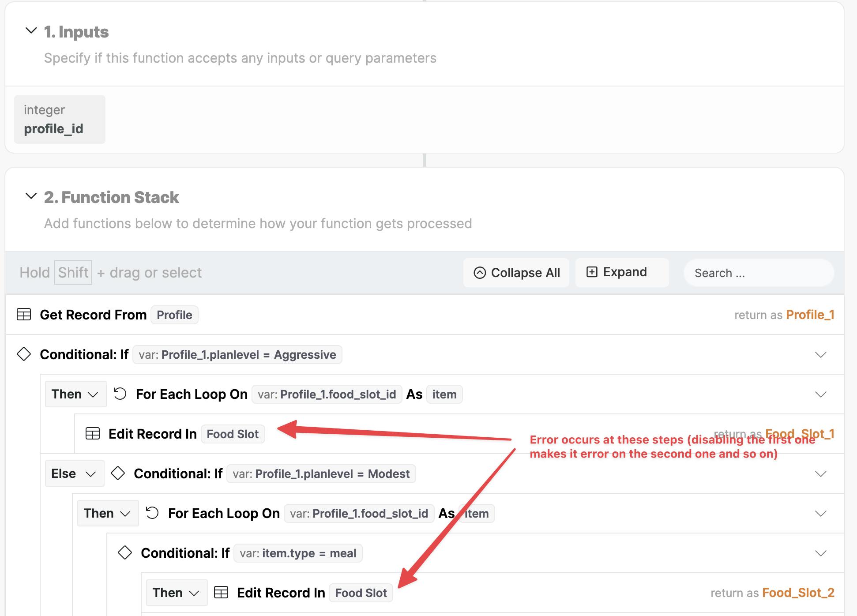The width and height of the screenshot is (857, 616).
Task: Open Then dropdown beside Edit Record Food_Slot_2
Action: click(177, 593)
